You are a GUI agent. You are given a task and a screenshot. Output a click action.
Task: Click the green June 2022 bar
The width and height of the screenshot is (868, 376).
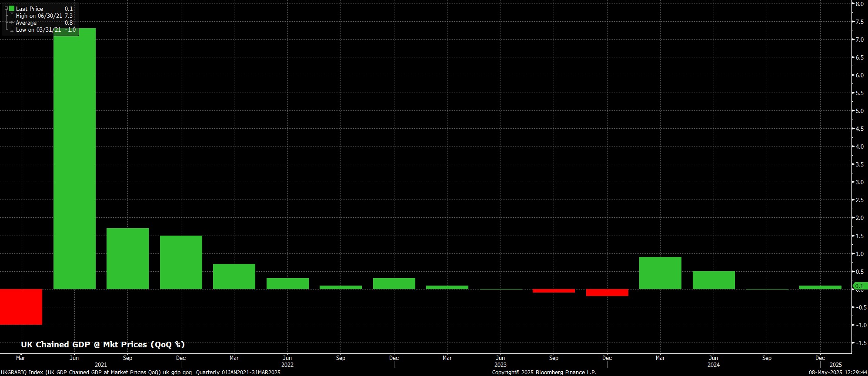(x=287, y=283)
